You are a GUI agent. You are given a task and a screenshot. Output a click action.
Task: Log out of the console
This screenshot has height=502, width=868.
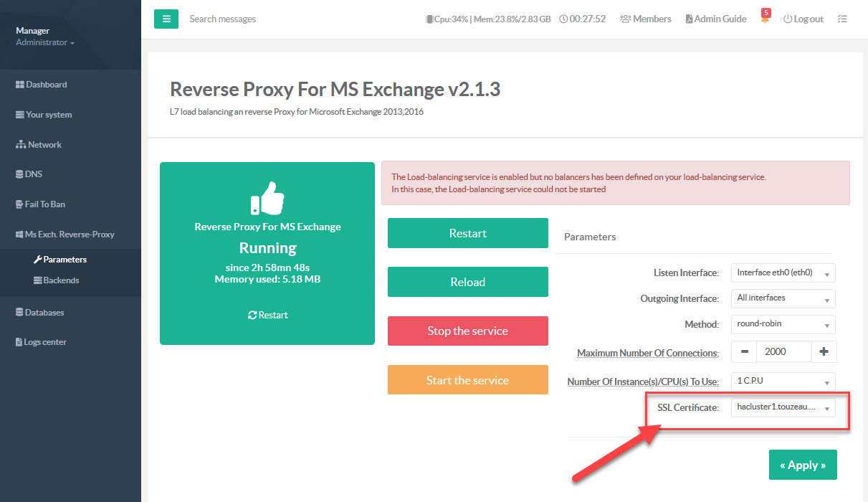[x=803, y=19]
